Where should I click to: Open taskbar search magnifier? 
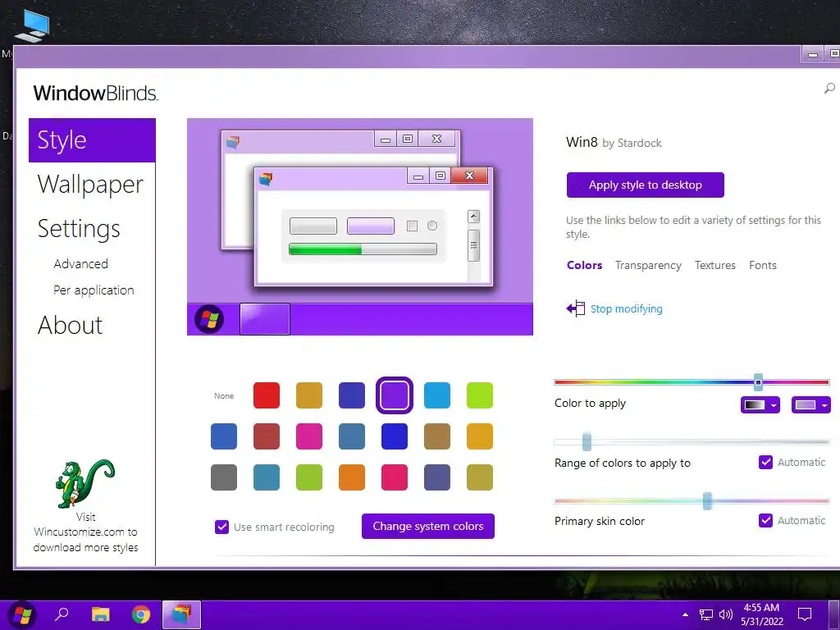click(x=62, y=614)
